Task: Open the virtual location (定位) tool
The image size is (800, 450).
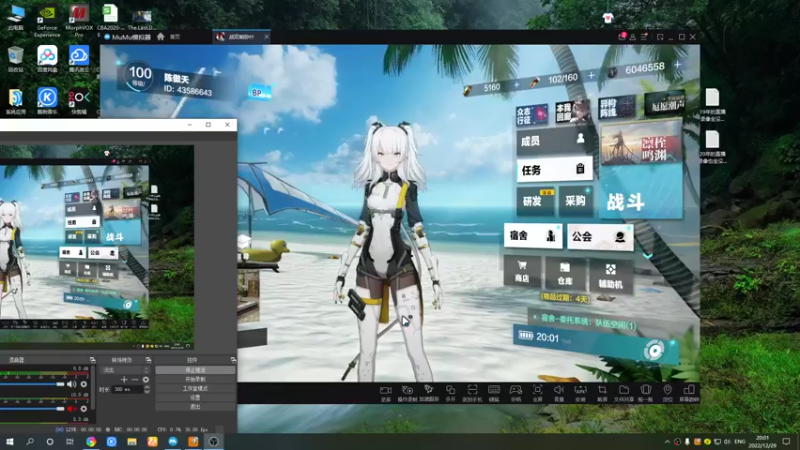Action: click(x=667, y=393)
